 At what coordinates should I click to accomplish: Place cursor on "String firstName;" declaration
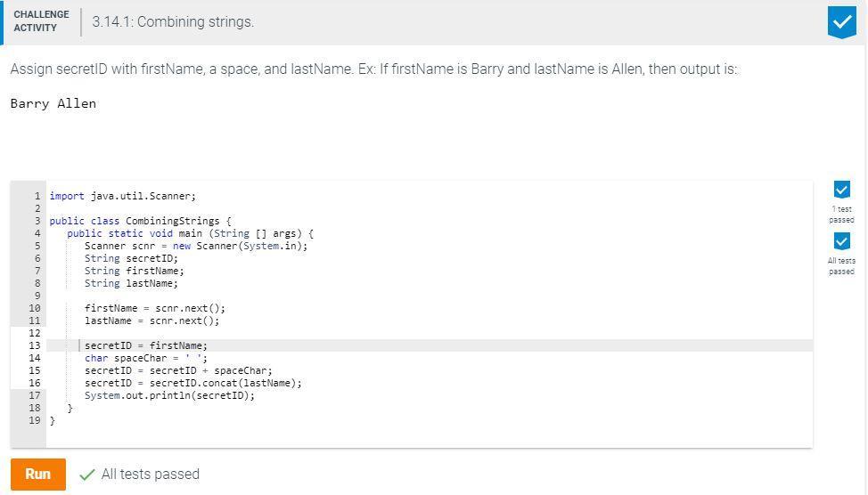click(135, 271)
